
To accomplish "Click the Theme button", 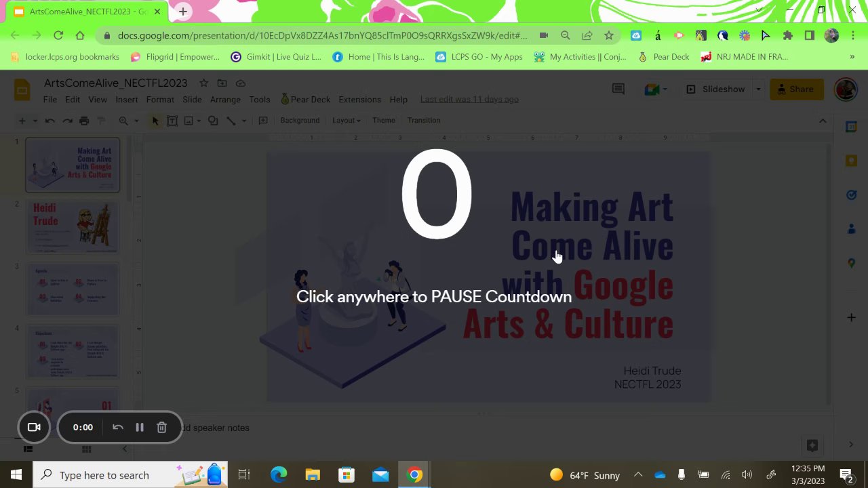I will [384, 121].
